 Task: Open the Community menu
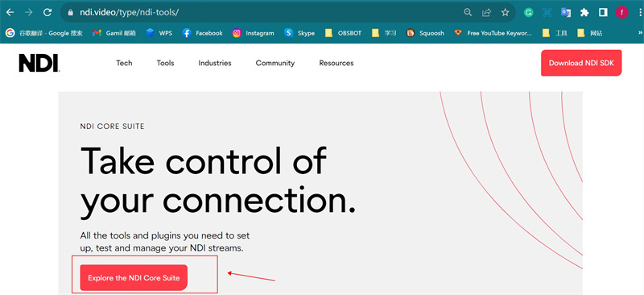click(275, 63)
